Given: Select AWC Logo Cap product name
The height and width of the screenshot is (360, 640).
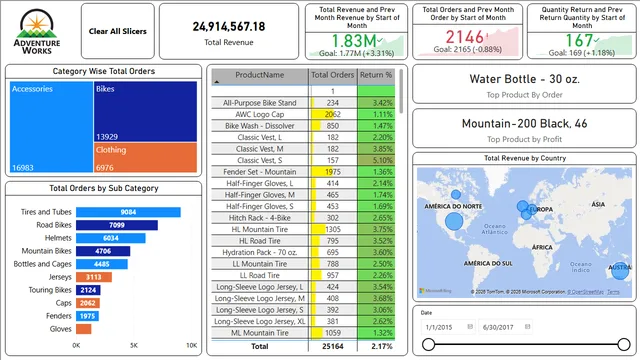Looking at the screenshot, I should click(x=260, y=114).
